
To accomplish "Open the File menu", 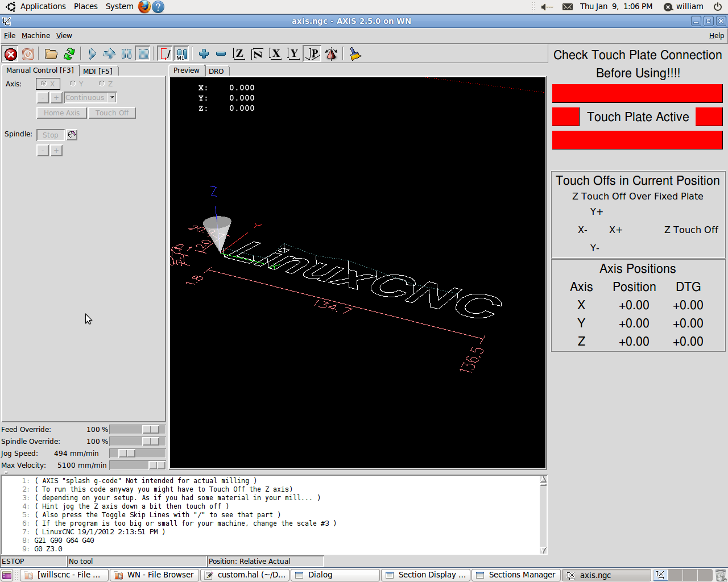I will tap(10, 35).
